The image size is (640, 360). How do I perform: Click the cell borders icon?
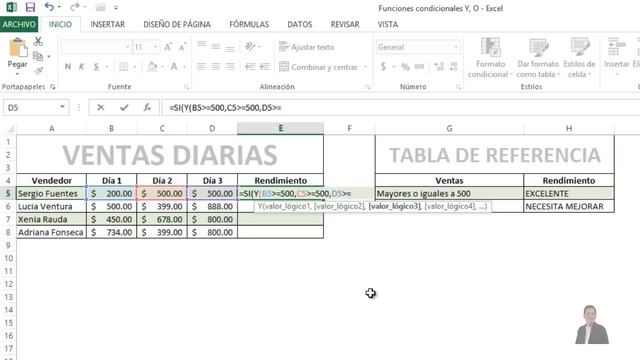tap(124, 67)
